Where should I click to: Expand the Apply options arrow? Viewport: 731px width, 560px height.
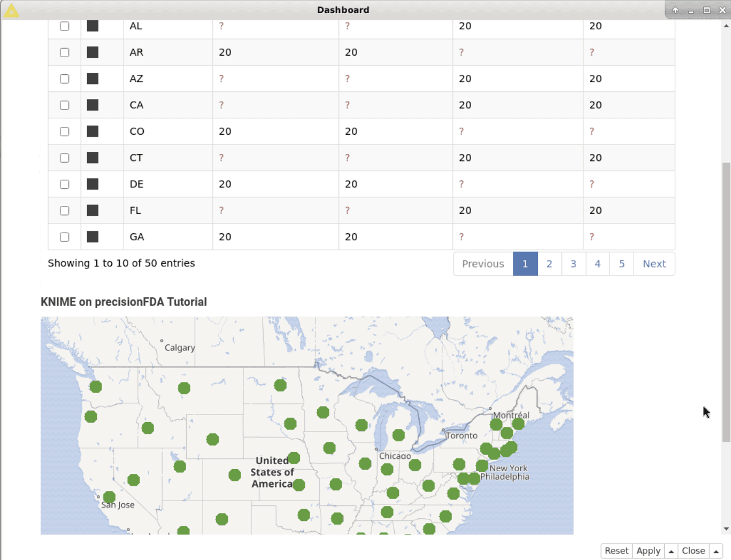(x=671, y=551)
